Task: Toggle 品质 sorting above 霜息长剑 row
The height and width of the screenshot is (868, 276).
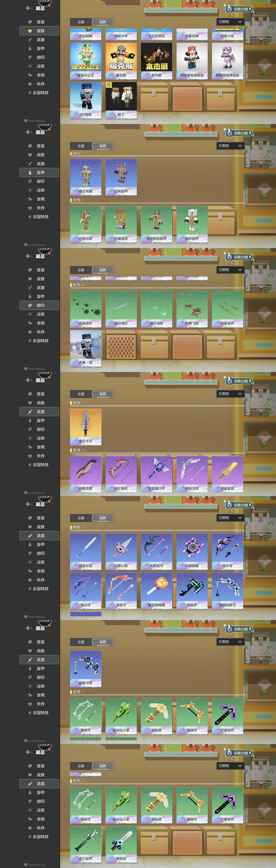Action: coord(103,518)
